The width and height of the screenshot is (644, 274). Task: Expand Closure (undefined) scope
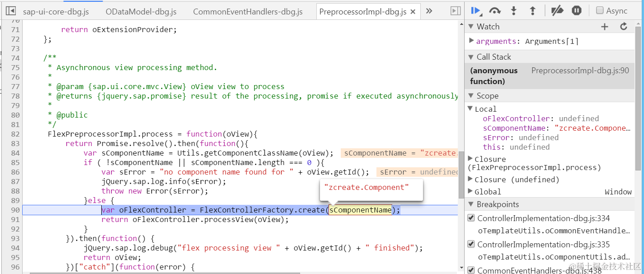[470, 179]
